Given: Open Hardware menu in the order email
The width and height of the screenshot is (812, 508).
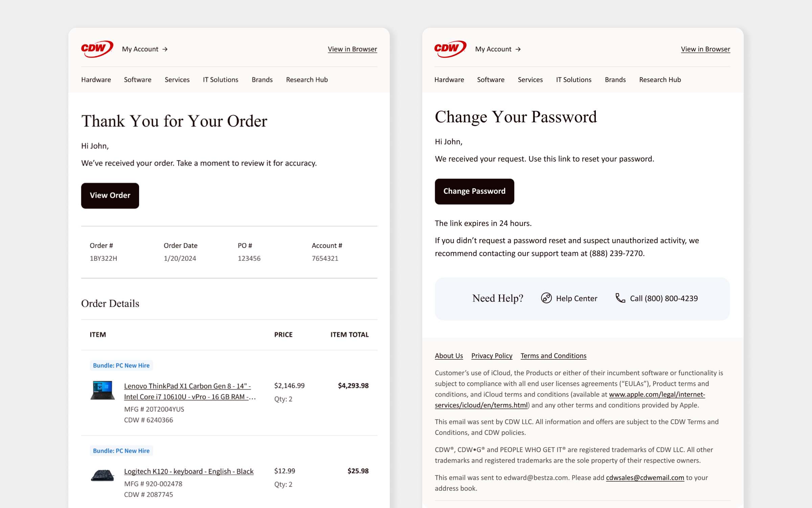Looking at the screenshot, I should click(x=96, y=80).
